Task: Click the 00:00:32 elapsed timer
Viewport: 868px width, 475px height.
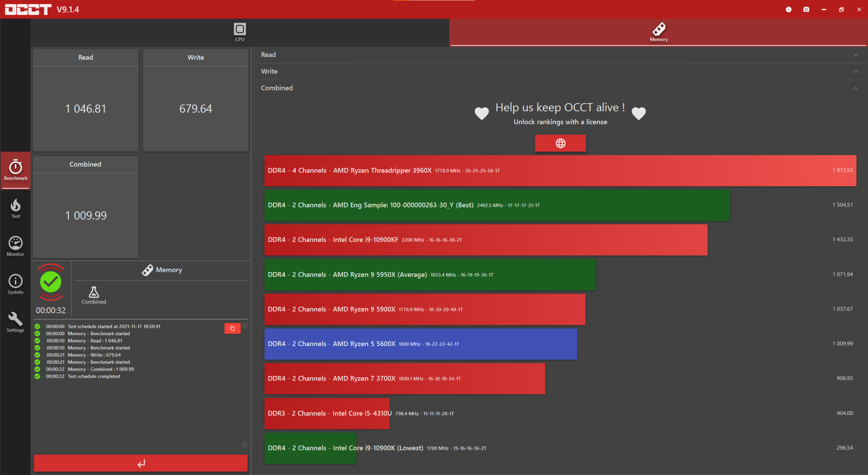Action: tap(51, 310)
